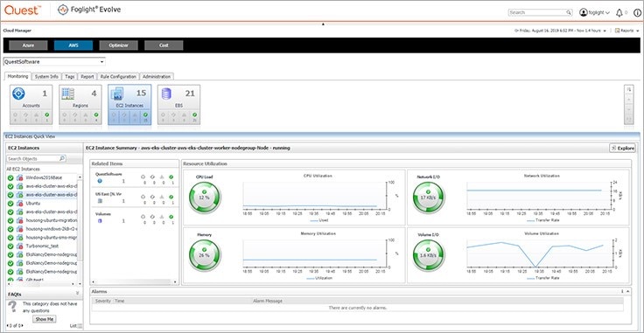
Task: Select the Monitoring tab
Action: (18, 76)
